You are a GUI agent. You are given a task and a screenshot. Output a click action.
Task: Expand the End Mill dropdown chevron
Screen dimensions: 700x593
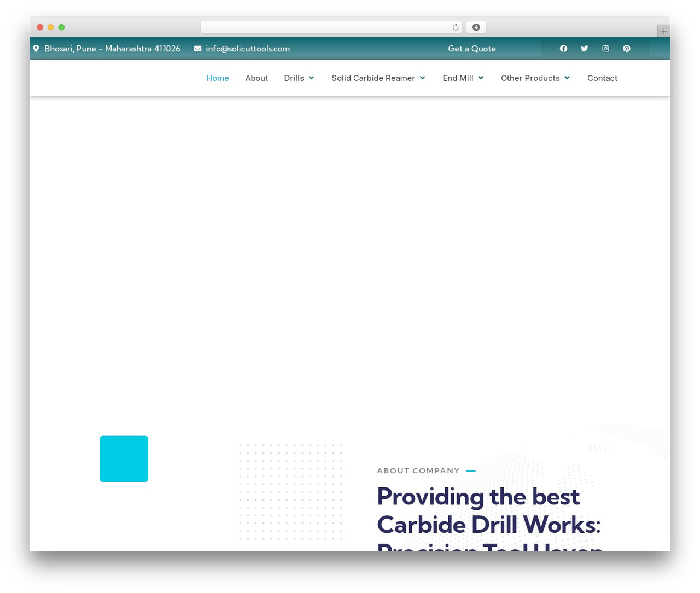481,78
